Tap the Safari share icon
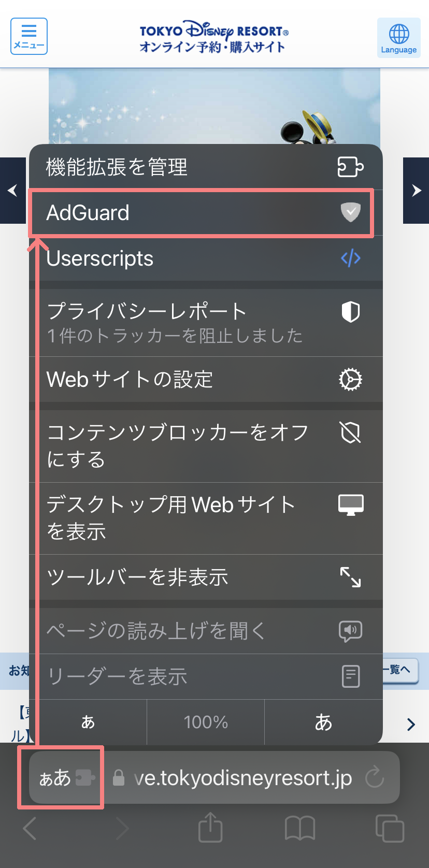This screenshot has width=429, height=868. point(210,827)
